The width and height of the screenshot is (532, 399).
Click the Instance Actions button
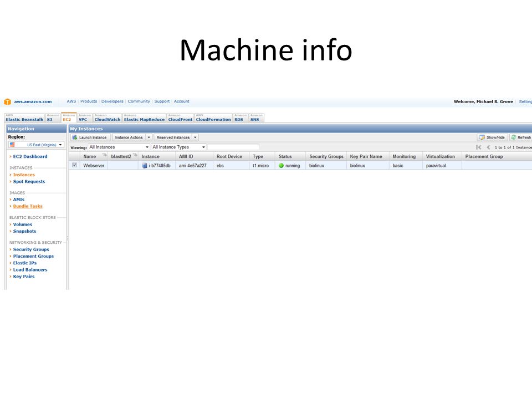[129, 137]
